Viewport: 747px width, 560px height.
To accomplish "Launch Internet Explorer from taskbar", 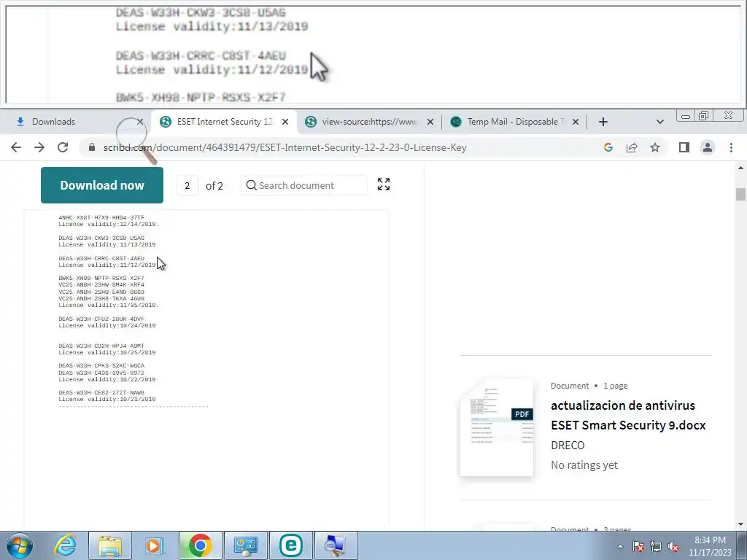I will point(65,545).
